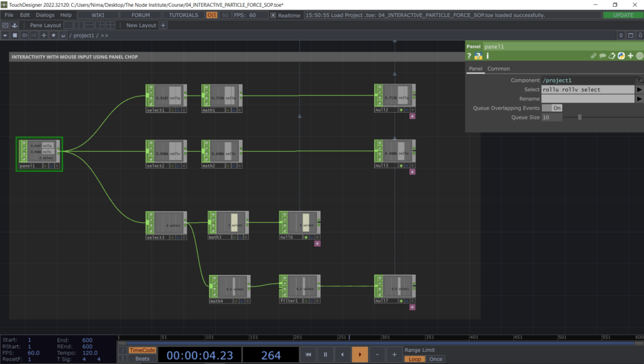
Task: Pause the timeline playback
Action: pos(325,355)
